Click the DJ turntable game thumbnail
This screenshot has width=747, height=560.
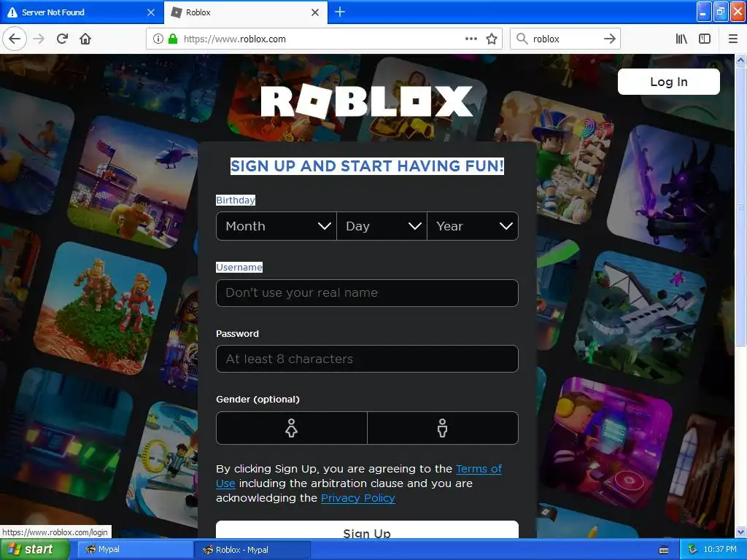606,443
